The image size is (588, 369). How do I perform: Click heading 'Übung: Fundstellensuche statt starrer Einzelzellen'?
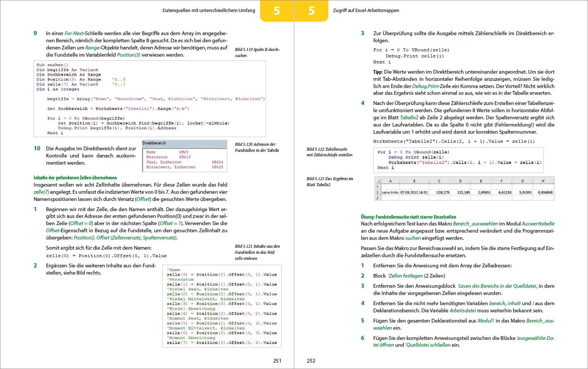click(408, 217)
